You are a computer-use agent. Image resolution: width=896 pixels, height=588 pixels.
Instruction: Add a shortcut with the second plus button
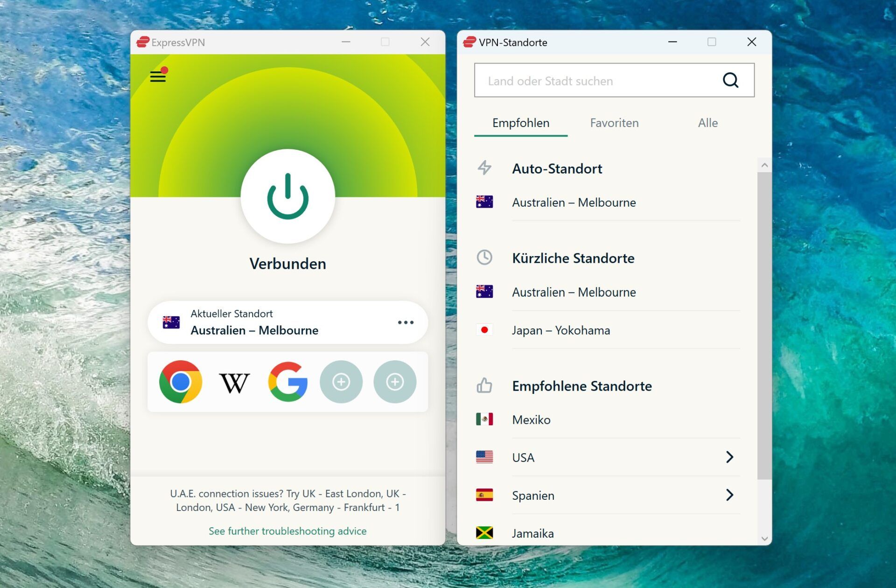pyautogui.click(x=395, y=382)
